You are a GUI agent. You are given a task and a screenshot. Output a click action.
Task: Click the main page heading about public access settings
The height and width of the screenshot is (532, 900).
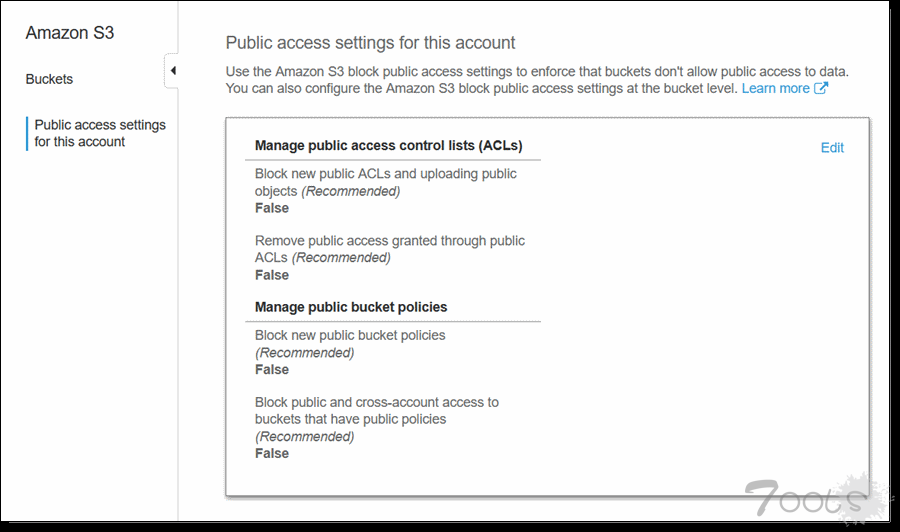pyautogui.click(x=370, y=43)
